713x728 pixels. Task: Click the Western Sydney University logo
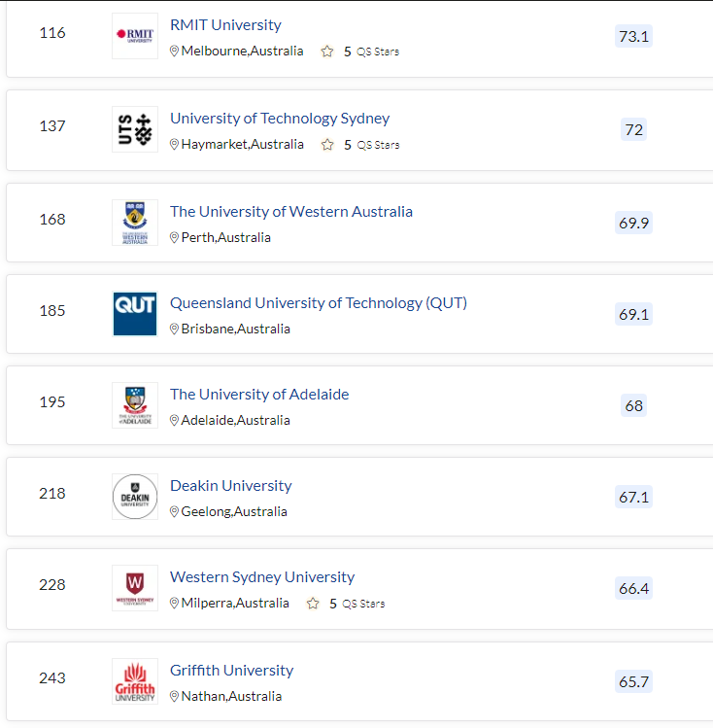[x=135, y=588]
